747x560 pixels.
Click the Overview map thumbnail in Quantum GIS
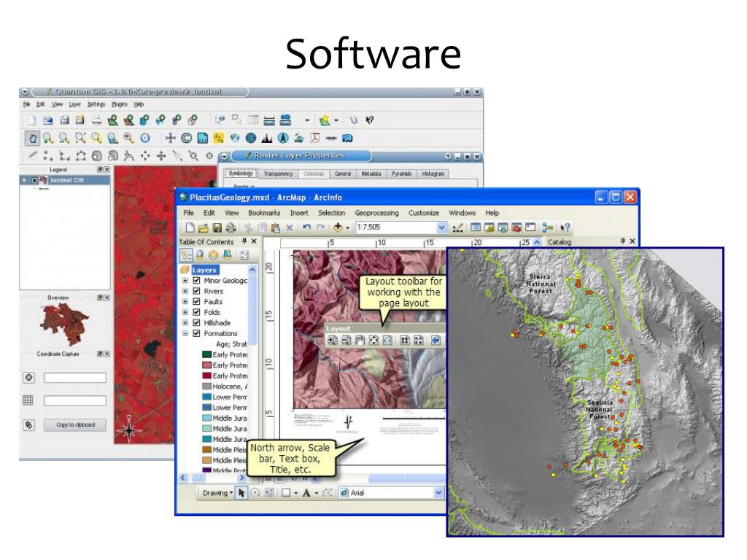(x=64, y=324)
